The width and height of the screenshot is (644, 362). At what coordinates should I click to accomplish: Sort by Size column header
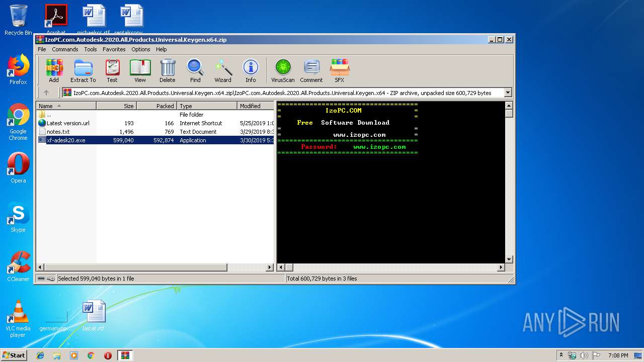[x=116, y=106]
